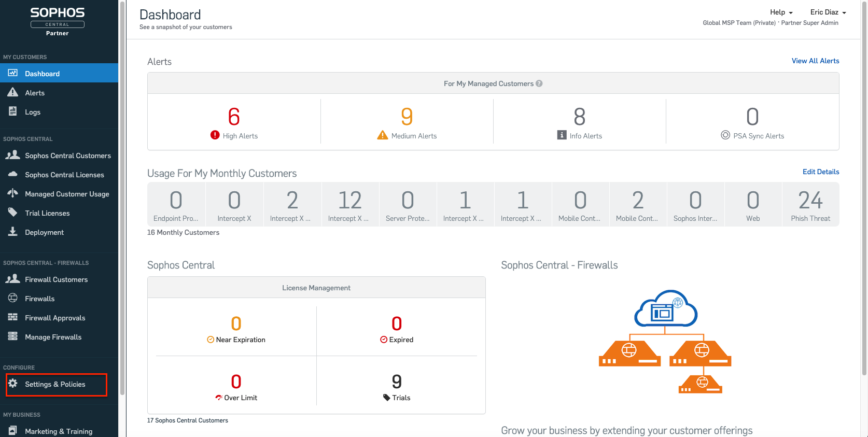Click the 0 PSA Sync Alerts count
Screen dimensions: 868x437
point(752,117)
